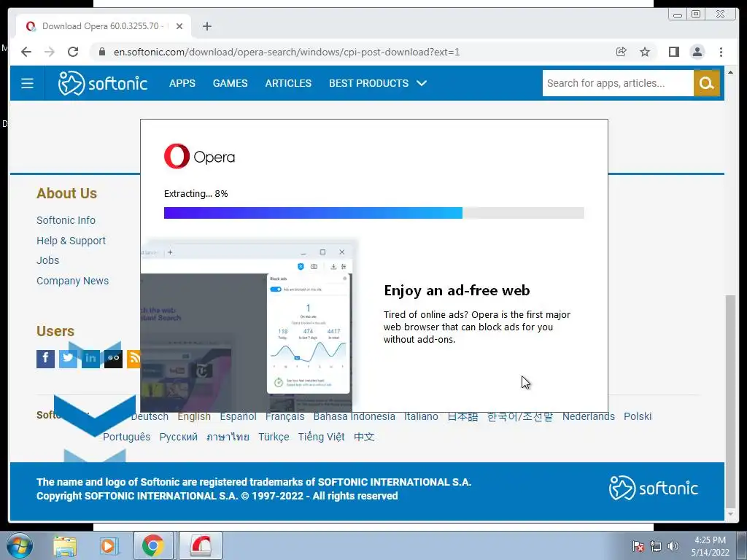Viewport: 747px width, 560px height.
Task: Switch language to English
Action: click(x=194, y=416)
